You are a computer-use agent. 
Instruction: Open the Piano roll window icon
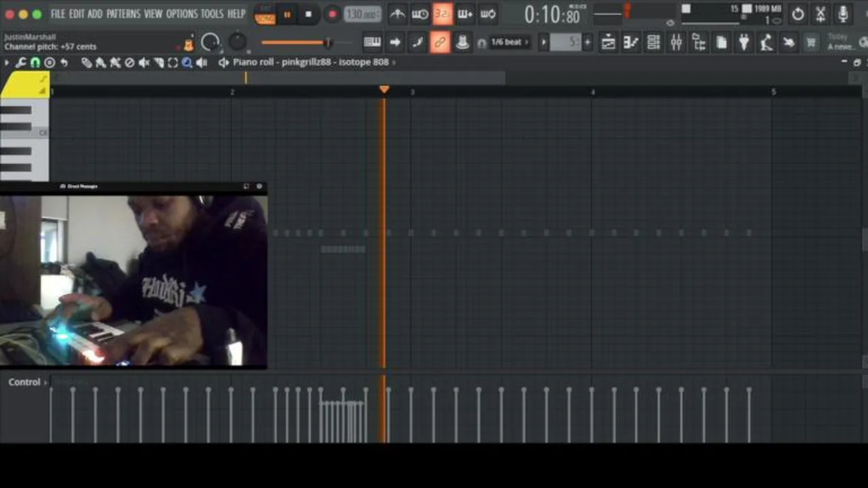click(631, 43)
